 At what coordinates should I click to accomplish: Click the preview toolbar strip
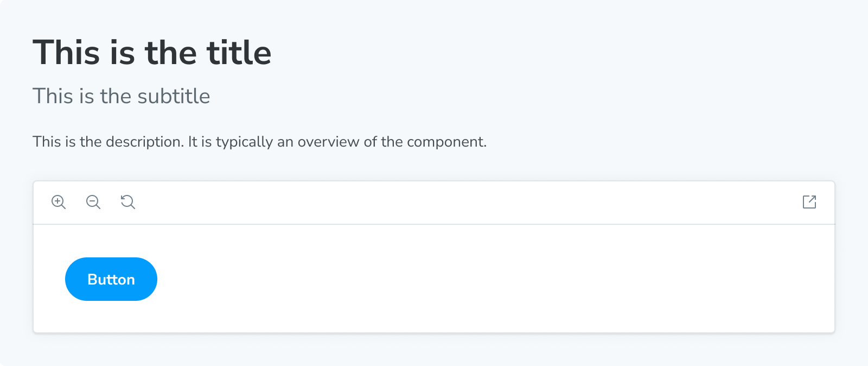point(434,201)
